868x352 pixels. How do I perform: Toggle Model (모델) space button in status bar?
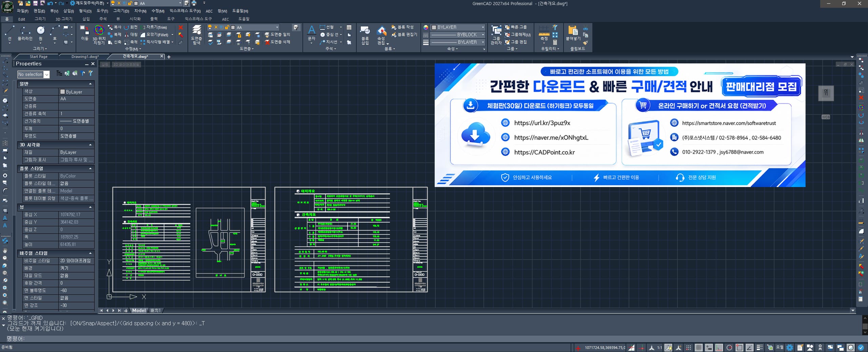click(780, 348)
